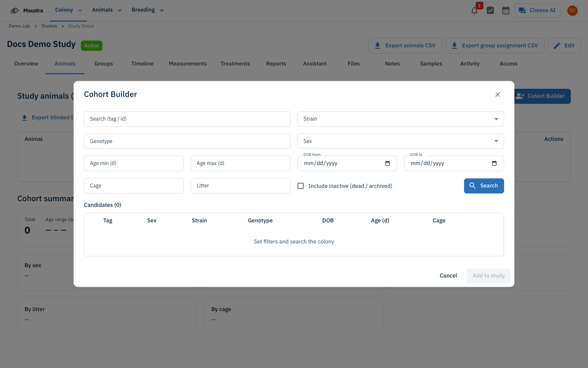Focus the Cage filter field
Viewport: 588px width, 368px height.
pos(134,186)
